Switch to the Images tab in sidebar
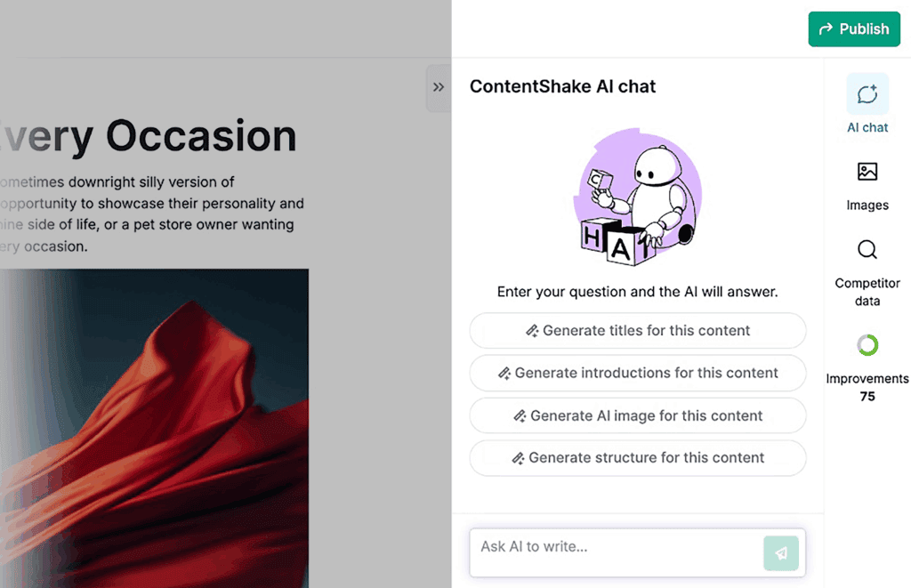911x588 pixels. tap(867, 182)
